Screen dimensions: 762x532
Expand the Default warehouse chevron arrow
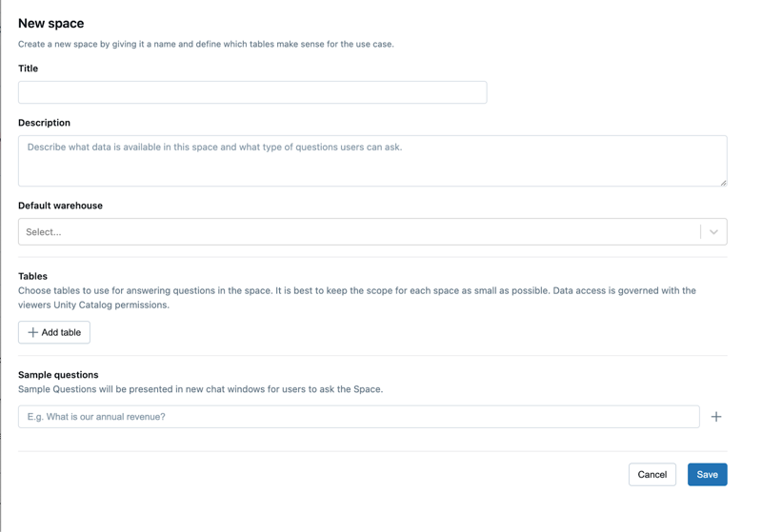713,232
